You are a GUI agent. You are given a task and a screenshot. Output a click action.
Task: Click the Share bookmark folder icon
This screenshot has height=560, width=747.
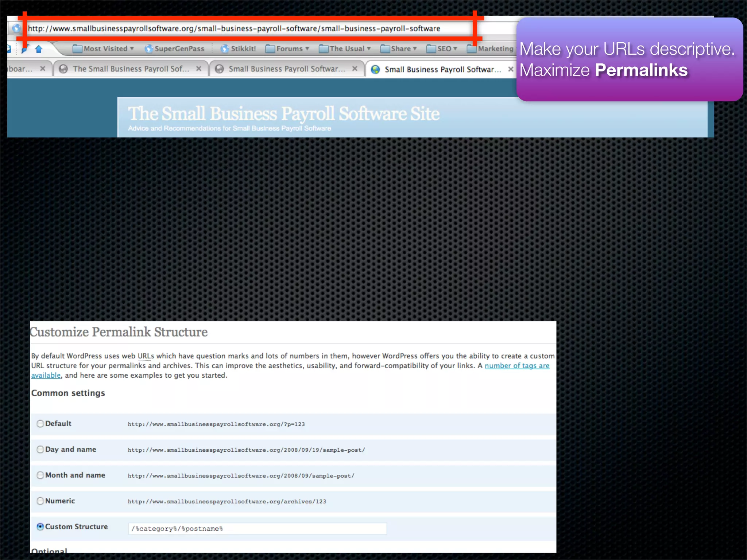pos(385,49)
